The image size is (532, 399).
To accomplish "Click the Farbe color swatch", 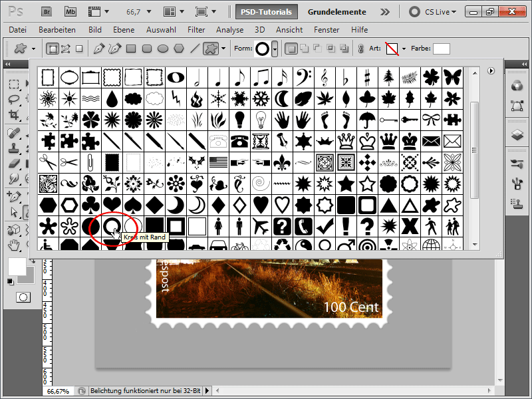I will (x=442, y=49).
